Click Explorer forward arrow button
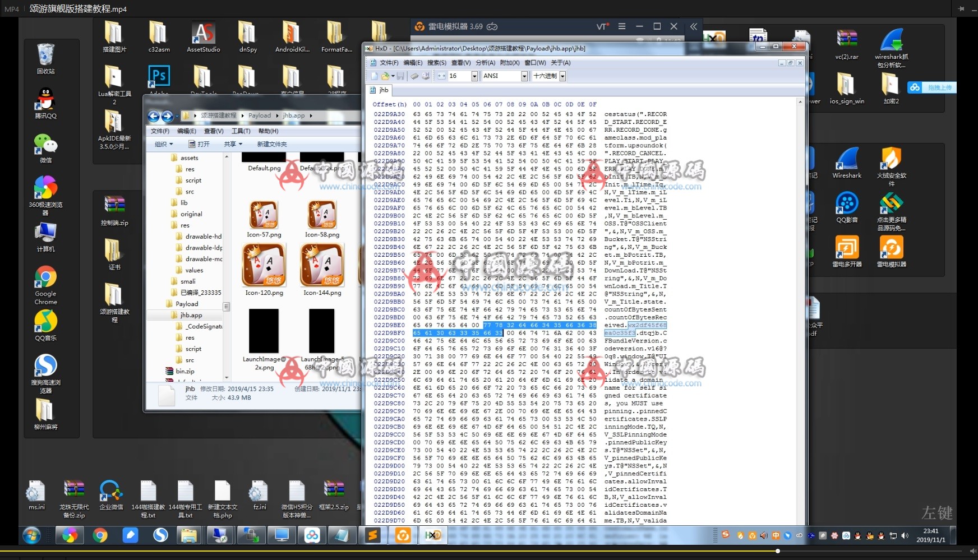 (x=167, y=116)
